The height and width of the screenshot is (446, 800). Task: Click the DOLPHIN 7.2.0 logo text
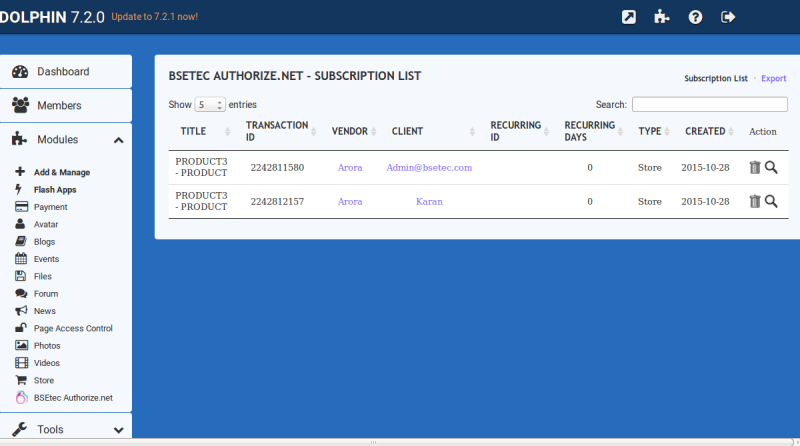tap(52, 17)
